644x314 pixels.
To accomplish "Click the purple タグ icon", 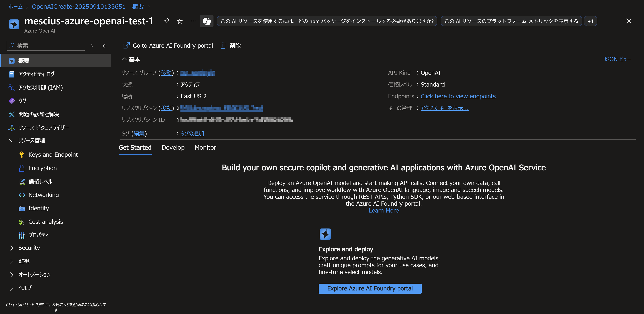I will [12, 101].
